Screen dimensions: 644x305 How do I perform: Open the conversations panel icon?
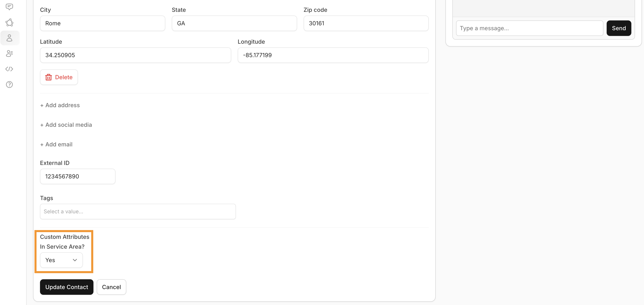coord(10,7)
